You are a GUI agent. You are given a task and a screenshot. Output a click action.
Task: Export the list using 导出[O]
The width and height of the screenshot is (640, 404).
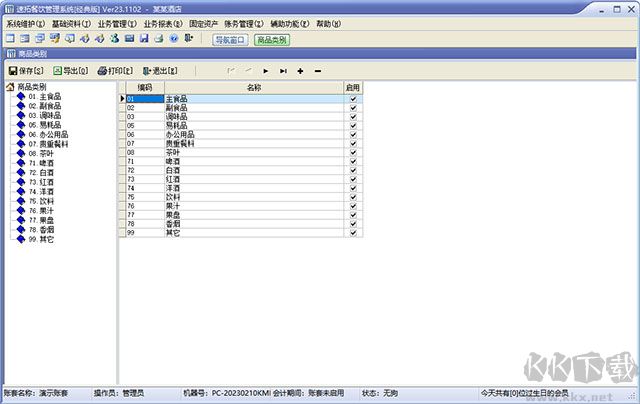click(x=71, y=71)
